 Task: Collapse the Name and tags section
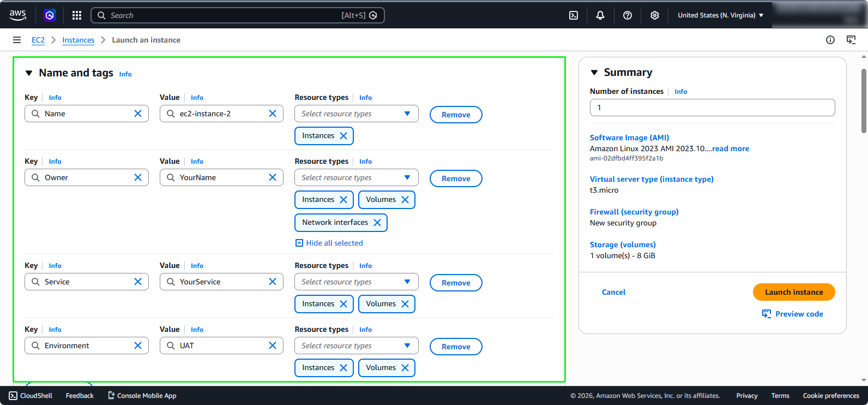(29, 73)
